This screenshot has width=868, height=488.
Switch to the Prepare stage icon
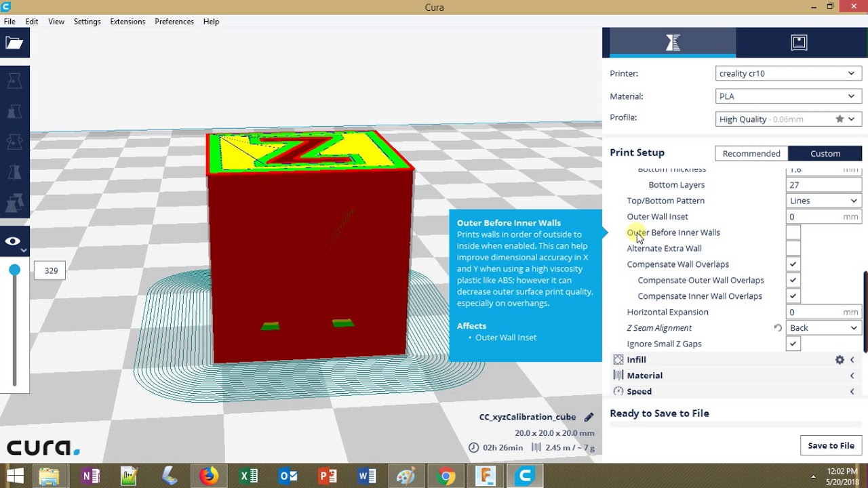click(673, 43)
